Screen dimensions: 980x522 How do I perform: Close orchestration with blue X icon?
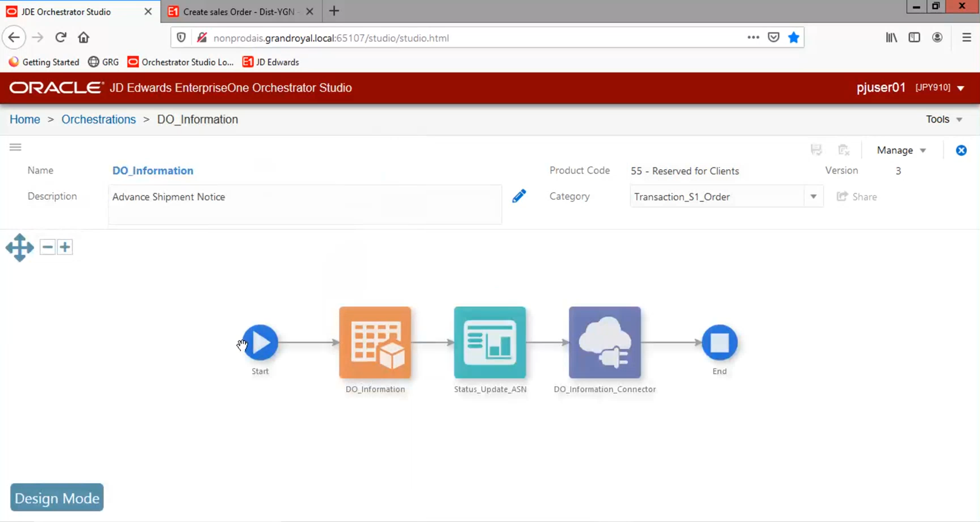pyautogui.click(x=961, y=150)
